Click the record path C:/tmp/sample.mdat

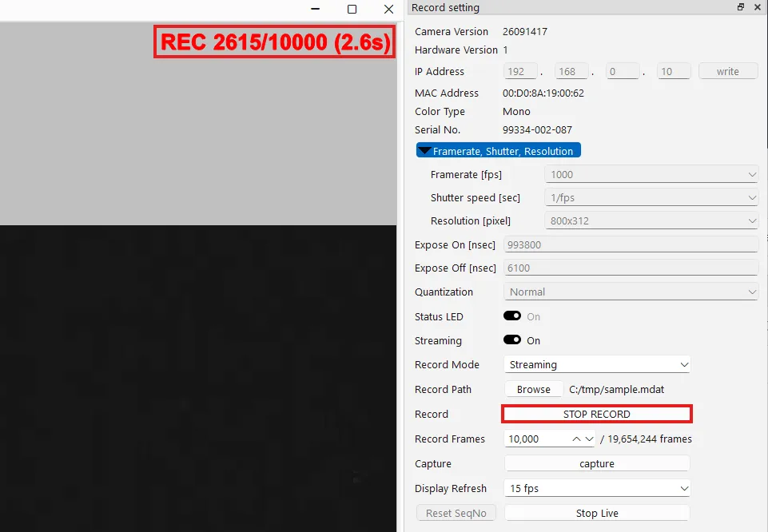pos(617,389)
